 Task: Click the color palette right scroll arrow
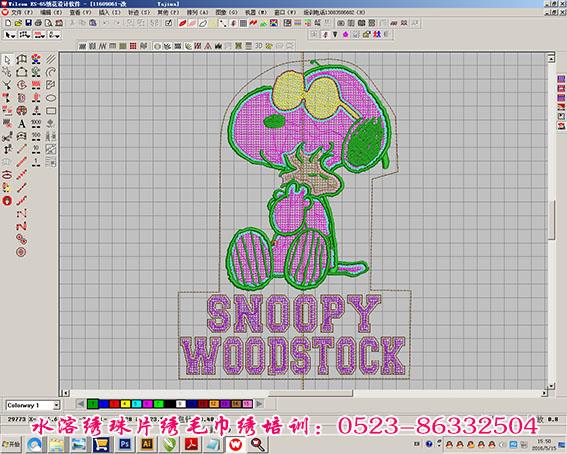pos(259,403)
